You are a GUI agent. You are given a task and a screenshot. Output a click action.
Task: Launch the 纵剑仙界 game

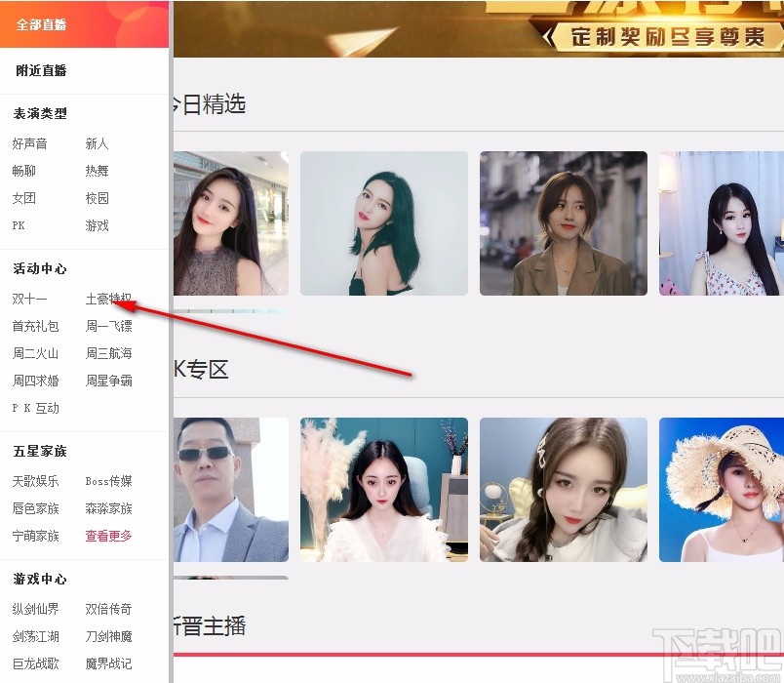(x=35, y=609)
